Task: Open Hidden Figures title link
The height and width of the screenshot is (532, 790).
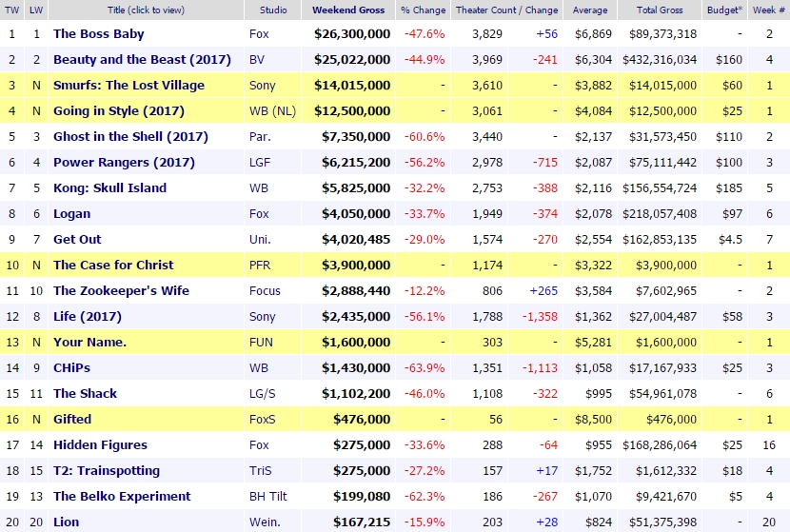Action: (x=100, y=444)
